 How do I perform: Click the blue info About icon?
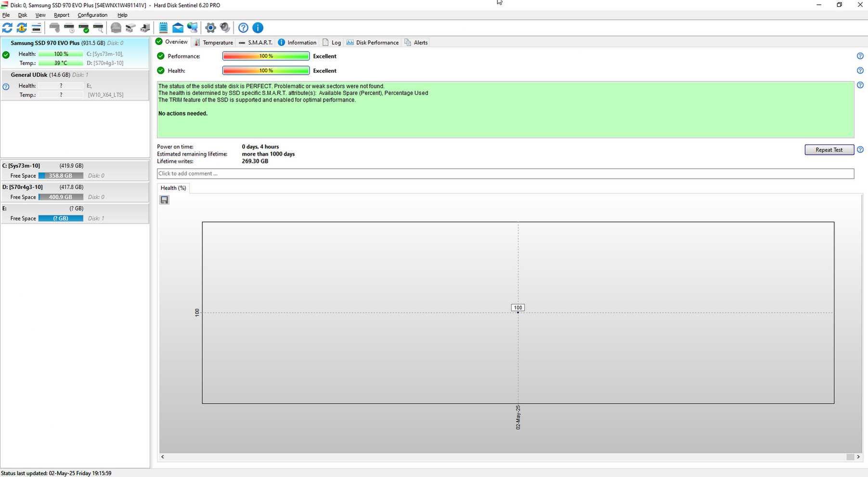coord(258,28)
